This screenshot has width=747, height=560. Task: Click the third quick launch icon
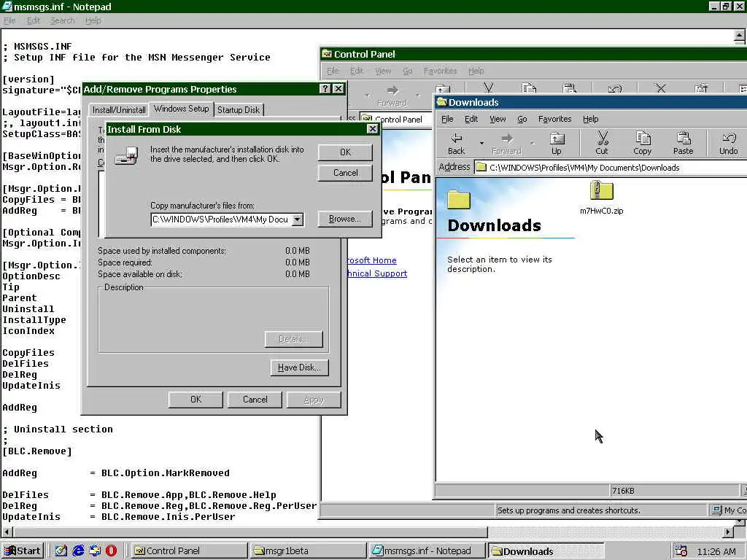tap(95, 551)
